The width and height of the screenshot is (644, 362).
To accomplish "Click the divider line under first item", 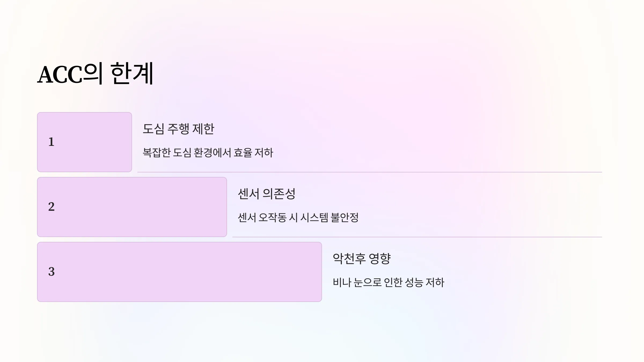I will coord(370,172).
